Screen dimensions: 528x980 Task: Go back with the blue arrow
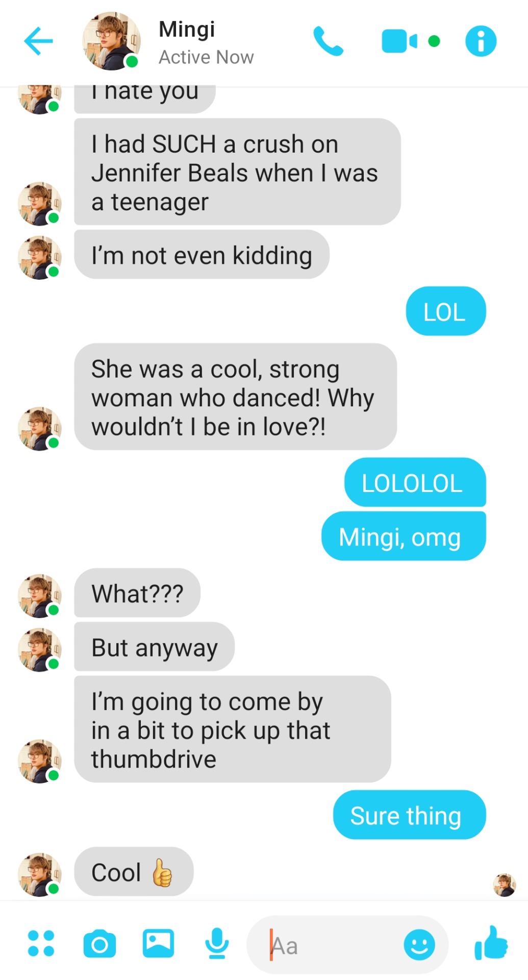38,41
